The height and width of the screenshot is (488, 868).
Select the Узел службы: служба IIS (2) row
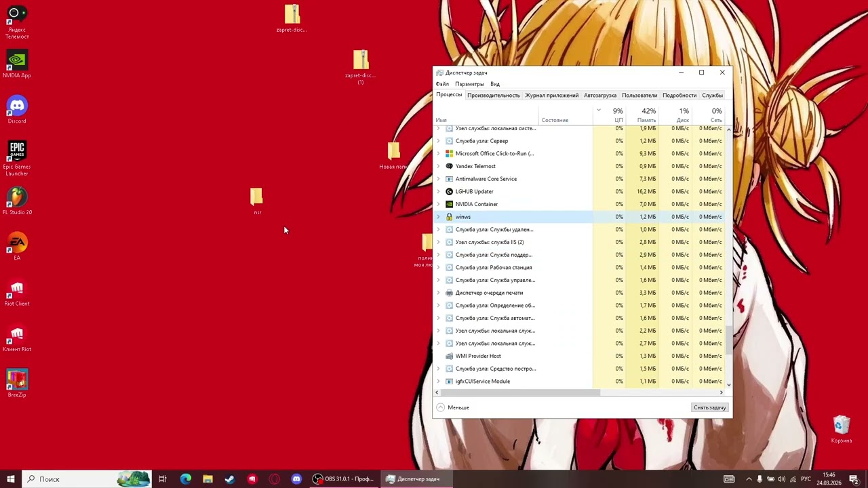580,242
